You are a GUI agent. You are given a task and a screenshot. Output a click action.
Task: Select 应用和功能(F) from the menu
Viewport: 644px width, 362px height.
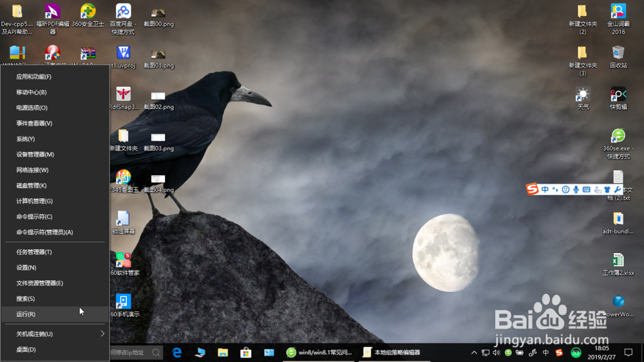[x=55, y=77]
